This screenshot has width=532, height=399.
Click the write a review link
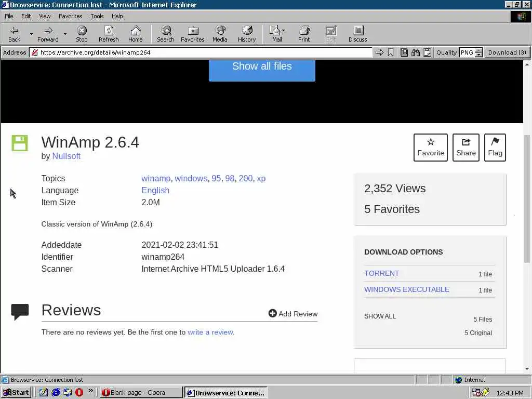pos(211,332)
